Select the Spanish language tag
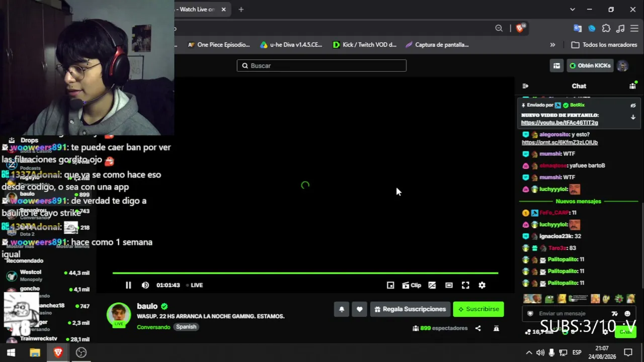Image resolution: width=644 pixels, height=362 pixels. point(186,327)
